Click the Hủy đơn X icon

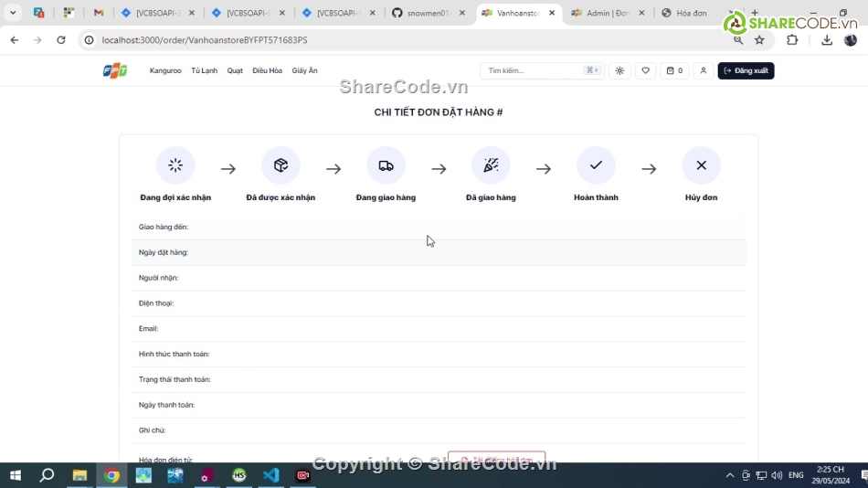tap(702, 165)
